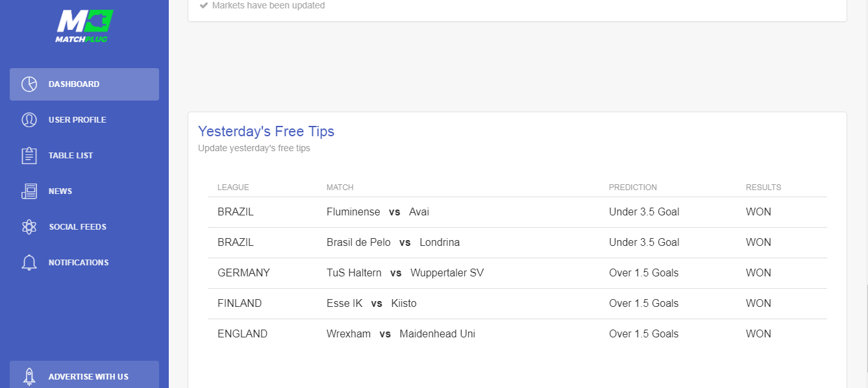Open Social Feeds from sidebar

(84, 227)
